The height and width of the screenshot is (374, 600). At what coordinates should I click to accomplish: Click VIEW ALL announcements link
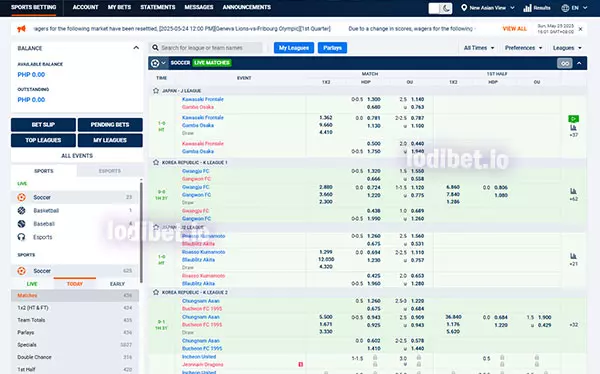point(514,29)
